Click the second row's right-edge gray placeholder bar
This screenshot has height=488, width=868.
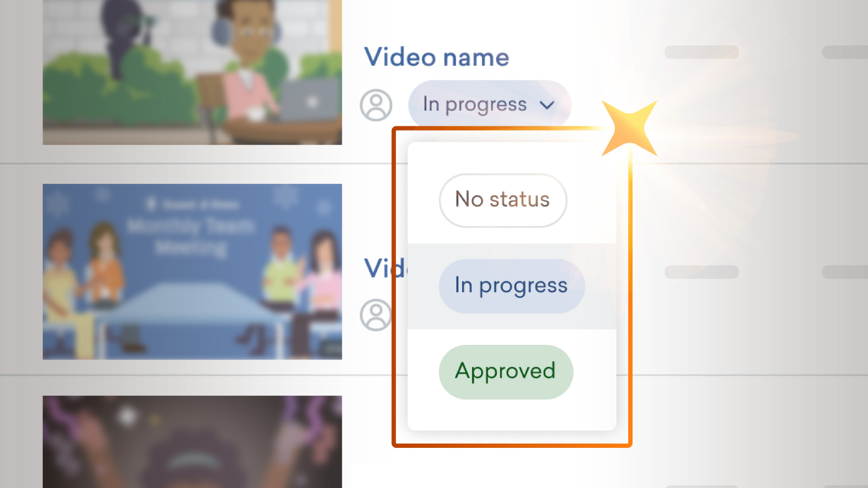(845, 272)
